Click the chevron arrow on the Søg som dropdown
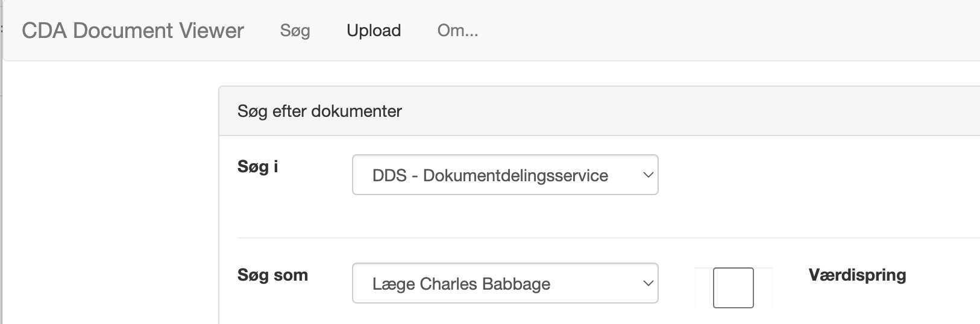The width and height of the screenshot is (980, 324). pyautogui.click(x=648, y=283)
